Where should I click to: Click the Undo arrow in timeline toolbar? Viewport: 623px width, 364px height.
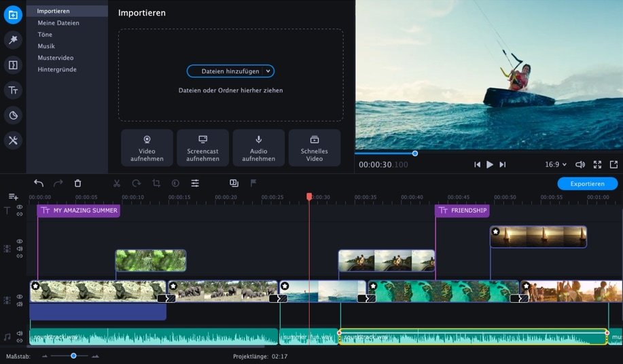pyautogui.click(x=39, y=183)
